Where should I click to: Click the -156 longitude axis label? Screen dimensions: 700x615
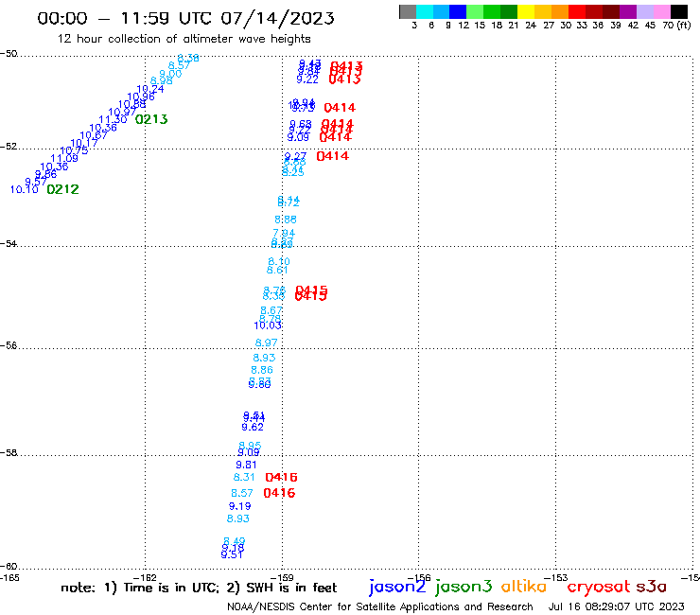[x=419, y=577]
